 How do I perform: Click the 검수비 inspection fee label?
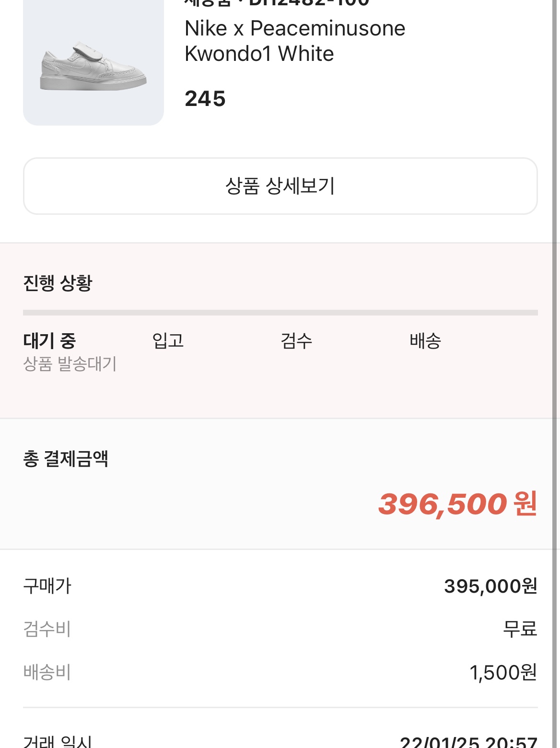coord(47,629)
